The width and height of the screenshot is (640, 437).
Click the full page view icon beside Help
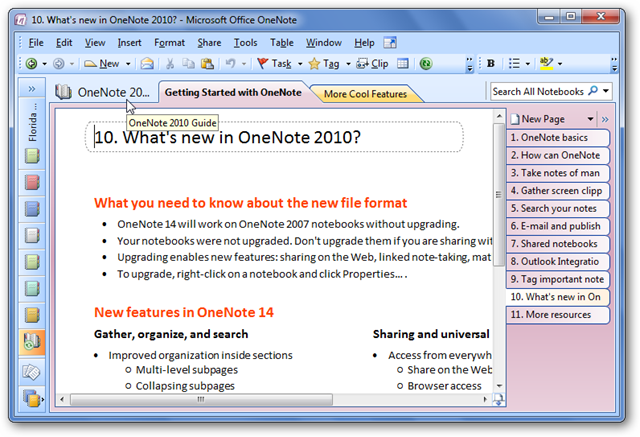point(390,42)
